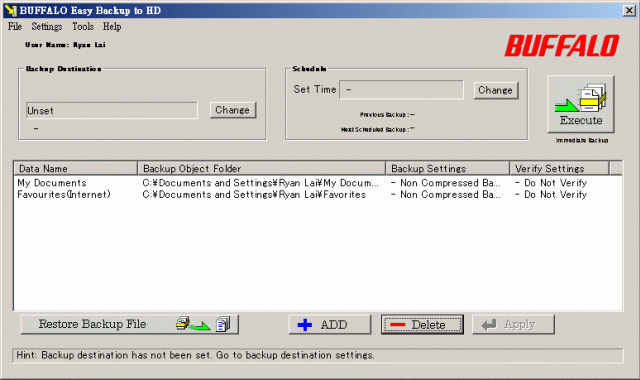The width and height of the screenshot is (640, 380).
Task: Click Backup Settings column header
Action: 448,169
